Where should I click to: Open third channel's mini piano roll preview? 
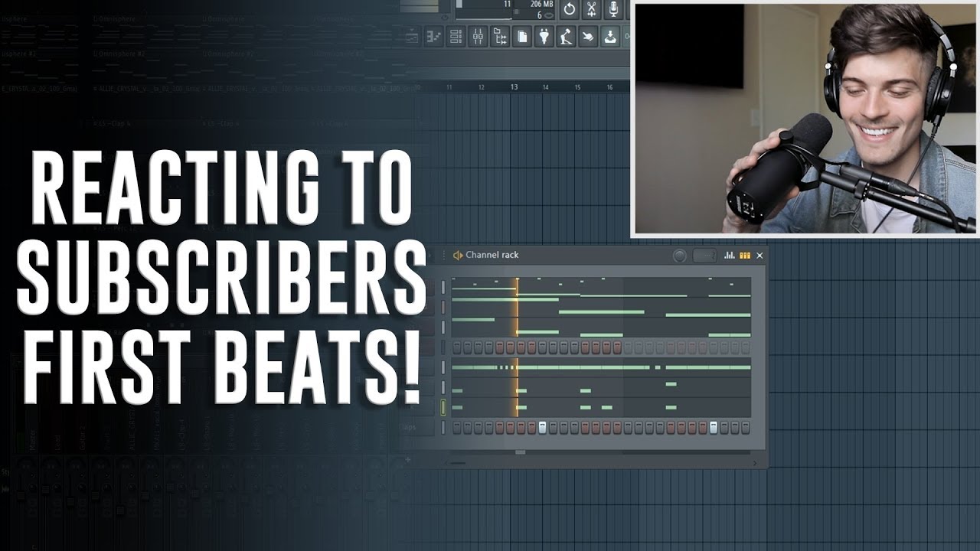click(601, 327)
